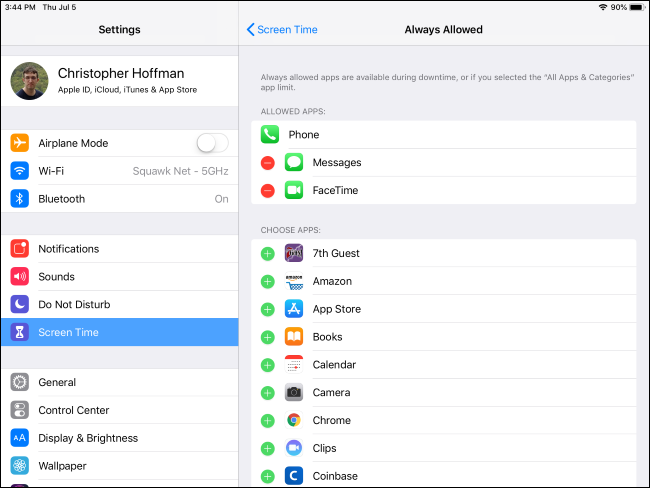Viewport: 650px width, 488px height.
Task: Open Notifications settings
Action: 120,249
